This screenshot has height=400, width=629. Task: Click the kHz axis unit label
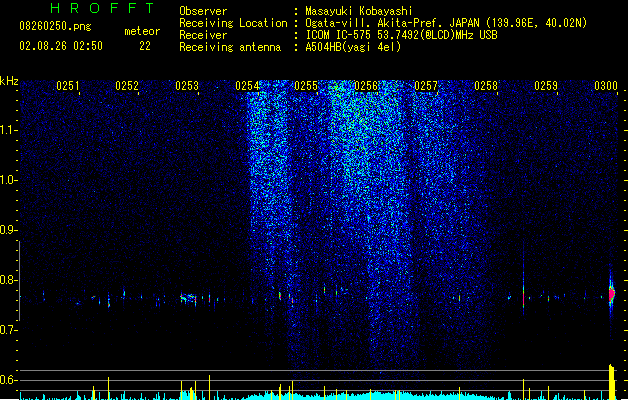point(9,81)
